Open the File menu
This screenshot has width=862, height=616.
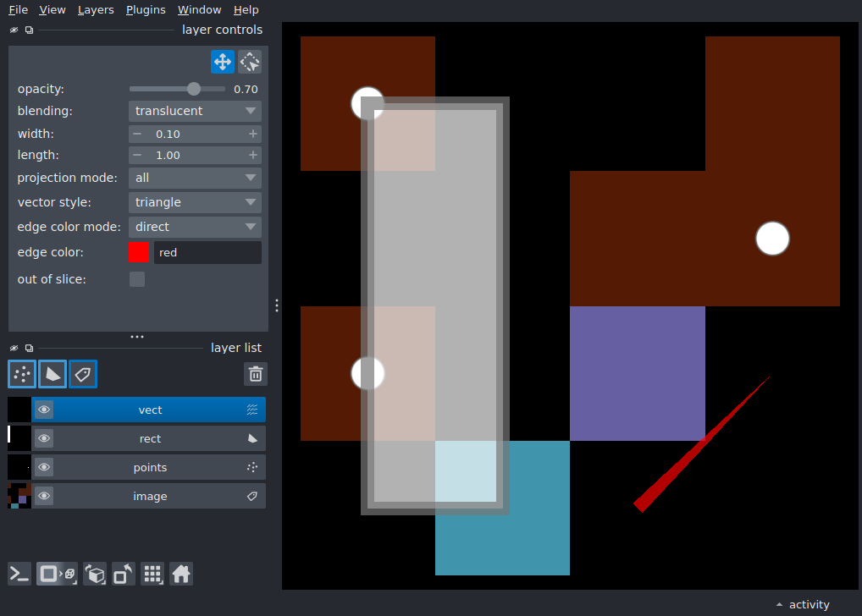[18, 10]
